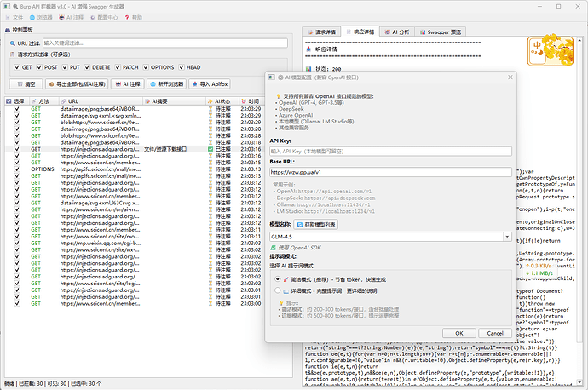
Task: Click 已选中: 30 个 in status bar
Action: click(86, 384)
